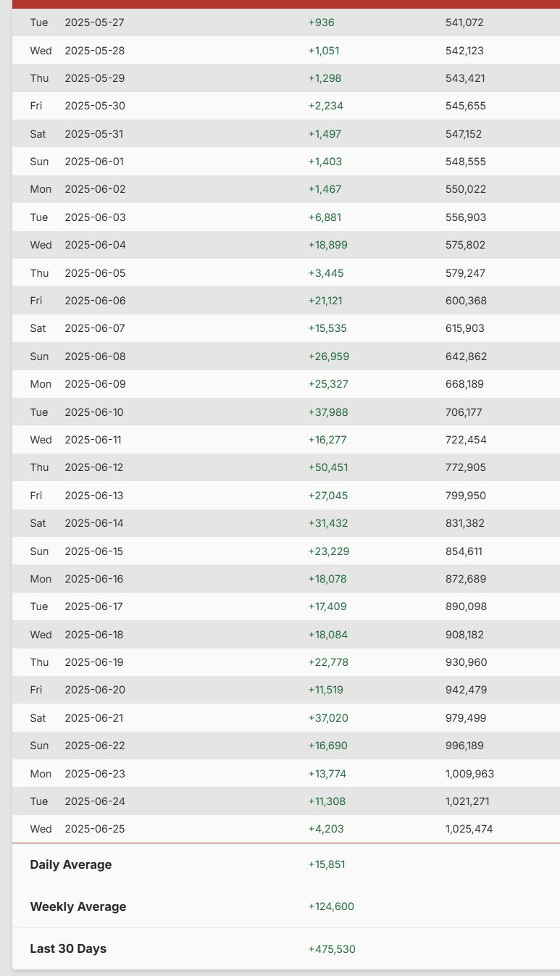Select the +18,899 gain value
The image size is (560, 976).
pos(327,245)
